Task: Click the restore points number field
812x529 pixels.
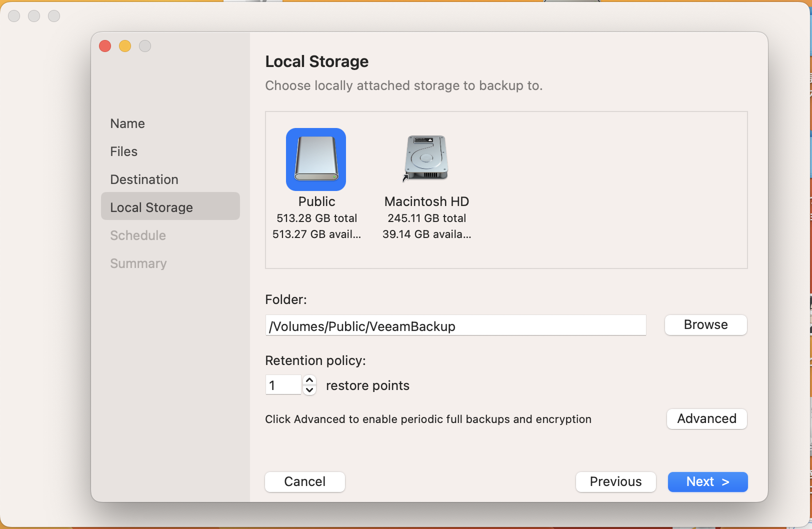Action: click(x=283, y=385)
